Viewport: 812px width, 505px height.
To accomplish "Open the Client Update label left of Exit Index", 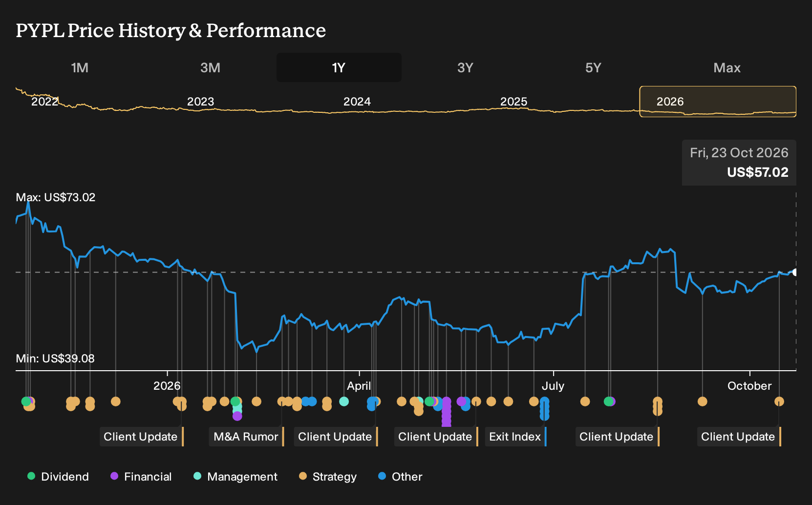I will pyautogui.click(x=436, y=437).
